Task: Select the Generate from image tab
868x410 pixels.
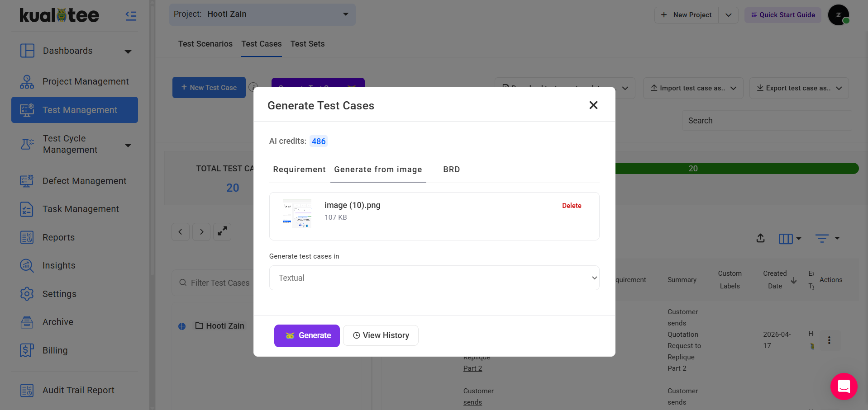Action: [378, 170]
